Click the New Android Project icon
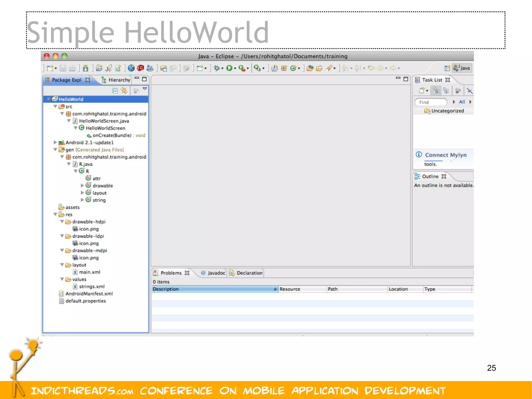532x399 pixels. 99,68
